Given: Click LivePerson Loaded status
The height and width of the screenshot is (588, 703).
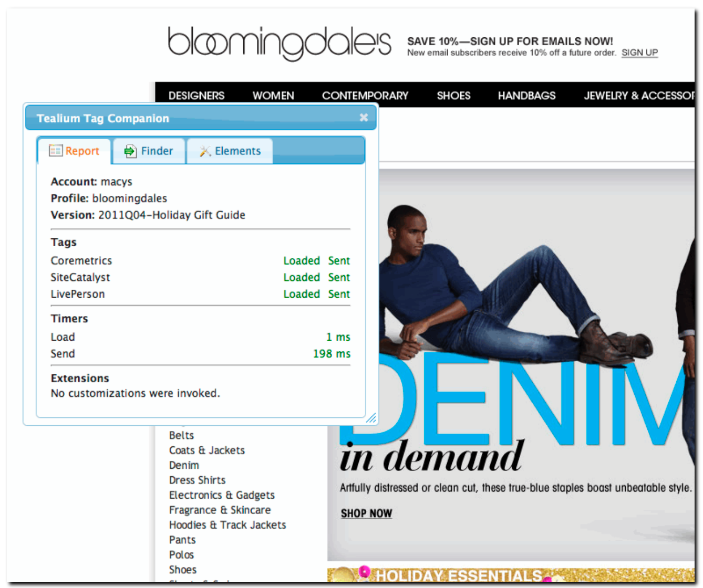Looking at the screenshot, I should click(302, 295).
